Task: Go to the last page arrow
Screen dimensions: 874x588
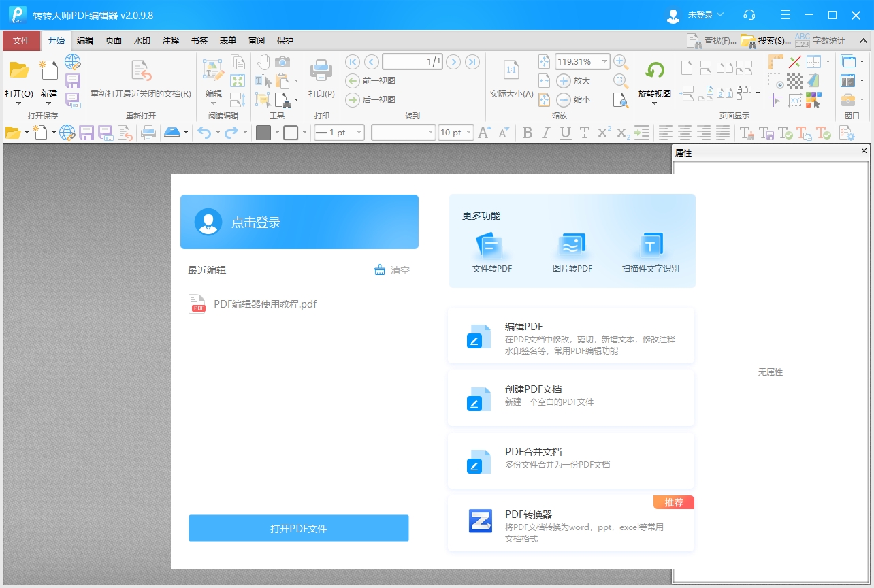Action: point(472,62)
